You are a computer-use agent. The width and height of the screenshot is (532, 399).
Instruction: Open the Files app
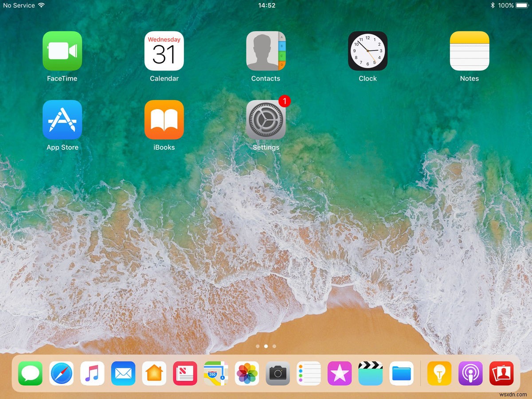[x=402, y=373]
